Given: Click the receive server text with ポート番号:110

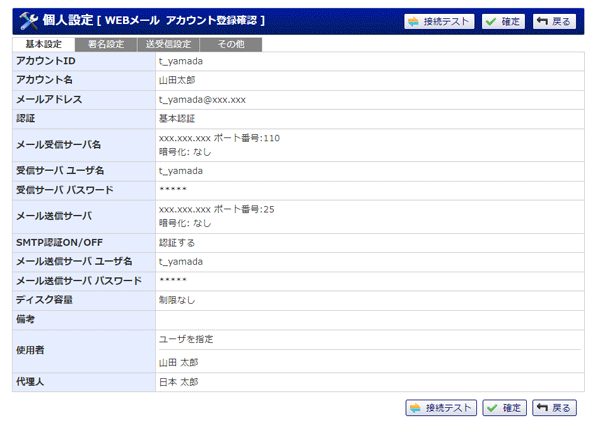Looking at the screenshot, I should [219, 138].
